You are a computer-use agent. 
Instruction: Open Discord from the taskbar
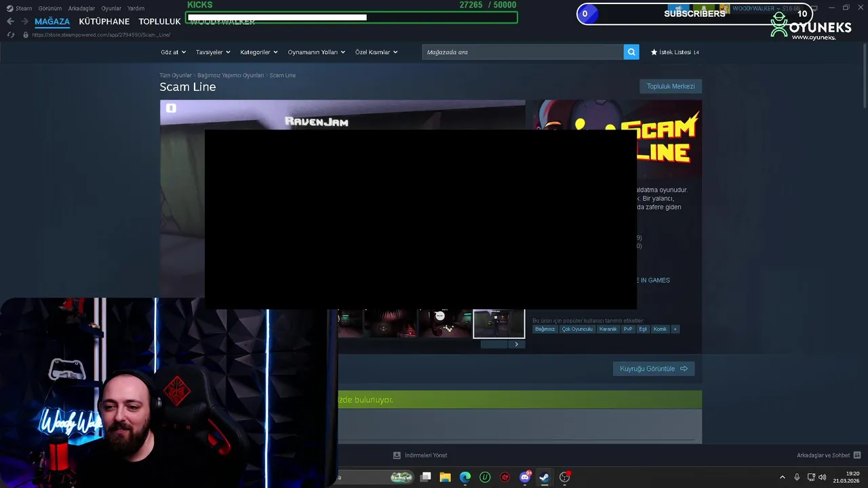tap(525, 477)
